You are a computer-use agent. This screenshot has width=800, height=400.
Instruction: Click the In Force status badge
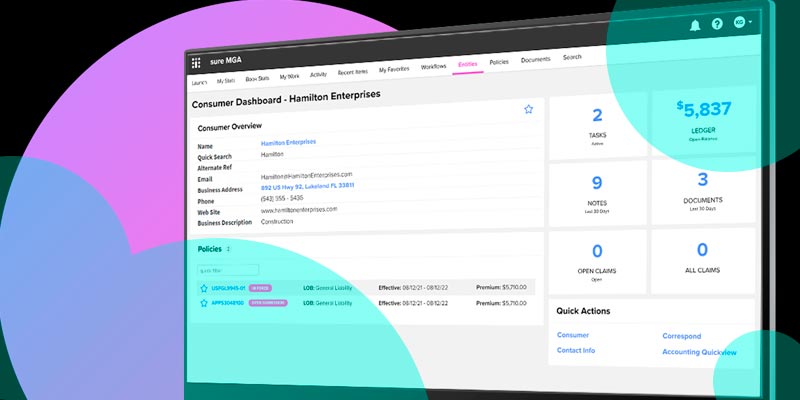260,288
